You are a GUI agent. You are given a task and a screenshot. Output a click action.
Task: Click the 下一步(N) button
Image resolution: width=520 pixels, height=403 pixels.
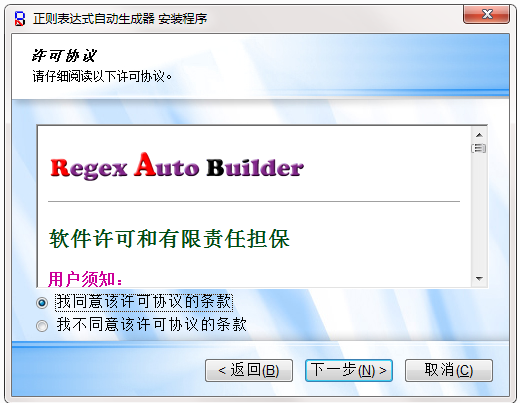(x=349, y=370)
